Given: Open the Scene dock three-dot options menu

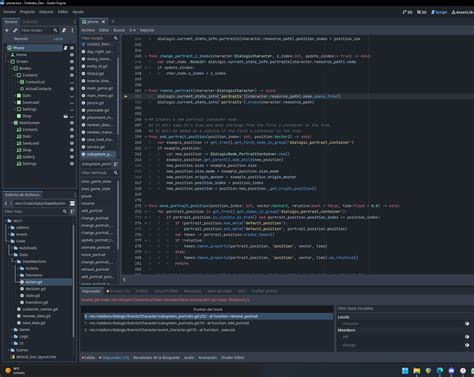Looking at the screenshot, I should click(72, 30).
